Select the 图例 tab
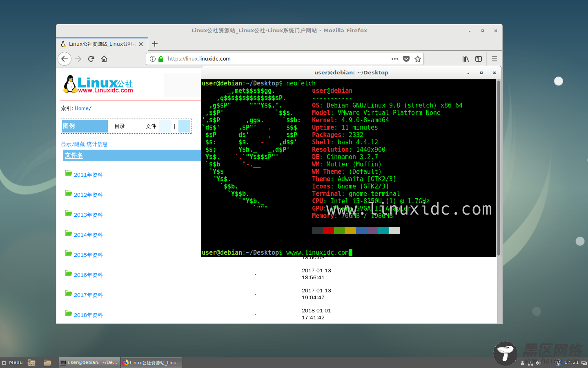Viewport: 588px width, 368px height. [x=85, y=126]
